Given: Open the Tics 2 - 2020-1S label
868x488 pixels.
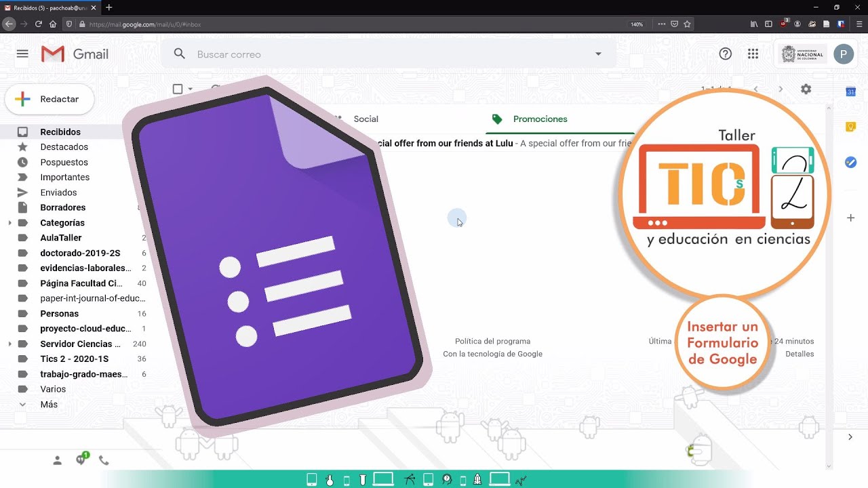Looking at the screenshot, I should tap(75, 359).
